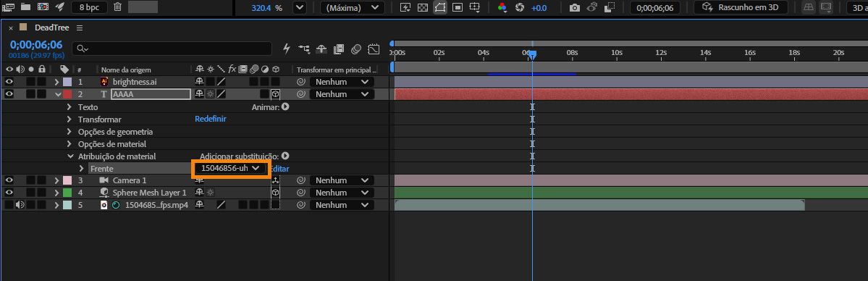
Task: Expand the Texto property group
Action: (69, 106)
